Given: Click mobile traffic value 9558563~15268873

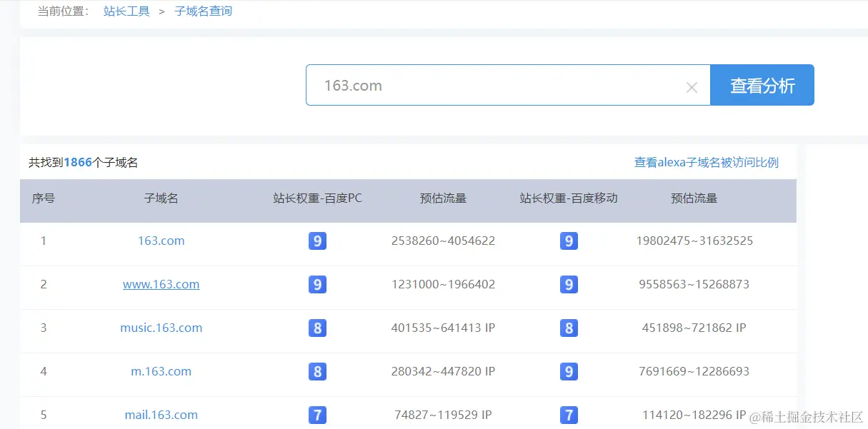Looking at the screenshot, I should pyautogui.click(x=694, y=284).
